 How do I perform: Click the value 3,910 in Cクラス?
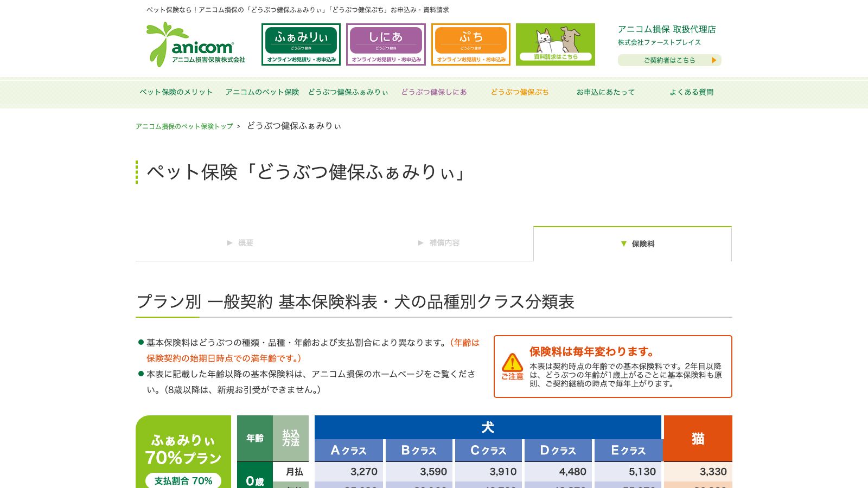click(x=503, y=472)
